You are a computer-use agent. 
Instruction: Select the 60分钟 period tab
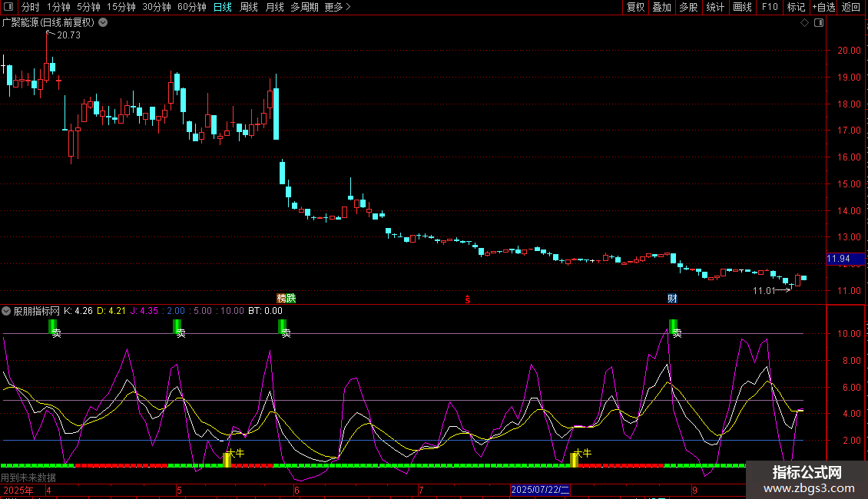pos(191,8)
